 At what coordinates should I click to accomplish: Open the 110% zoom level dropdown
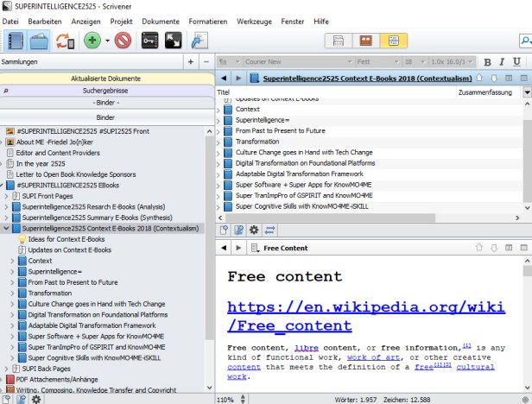tap(227, 399)
